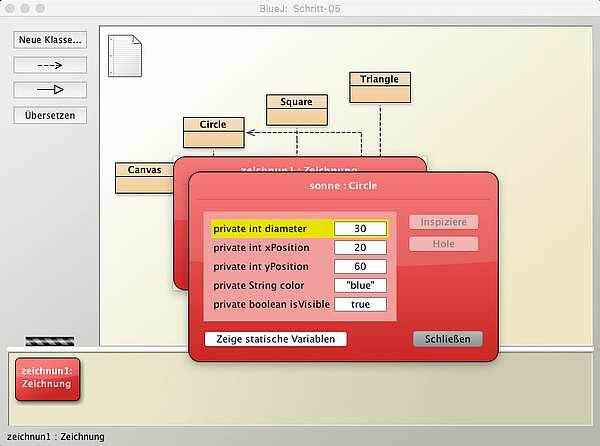Select the Square class box
The image size is (600, 446).
pos(297,108)
